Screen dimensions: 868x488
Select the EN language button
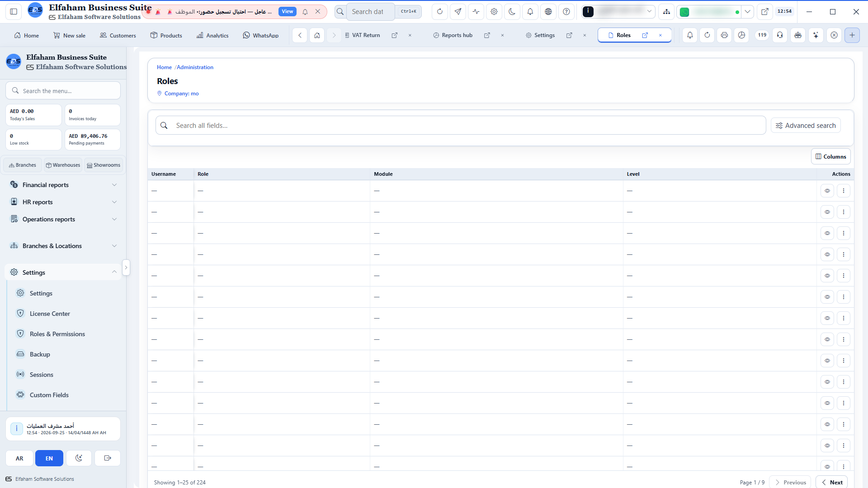tap(49, 458)
